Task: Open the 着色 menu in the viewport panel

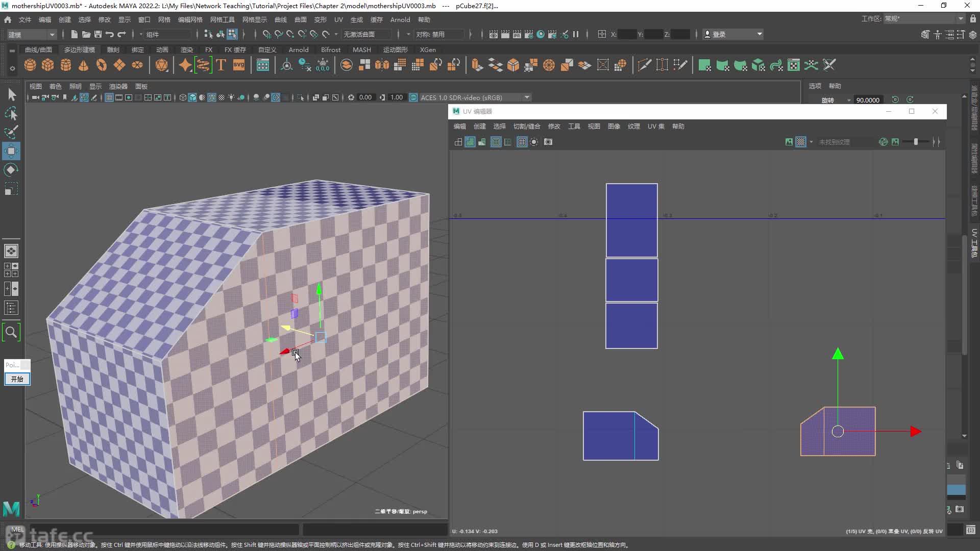Action: [x=55, y=86]
